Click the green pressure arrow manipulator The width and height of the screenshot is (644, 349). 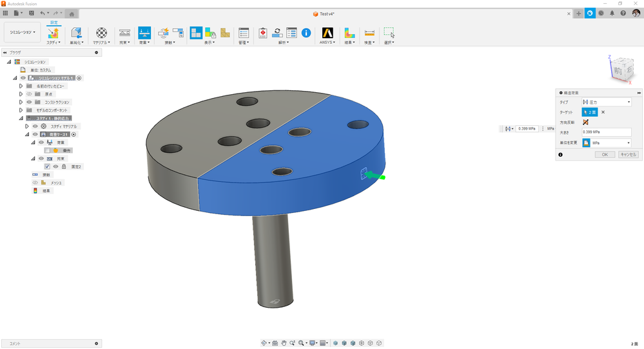click(x=375, y=176)
